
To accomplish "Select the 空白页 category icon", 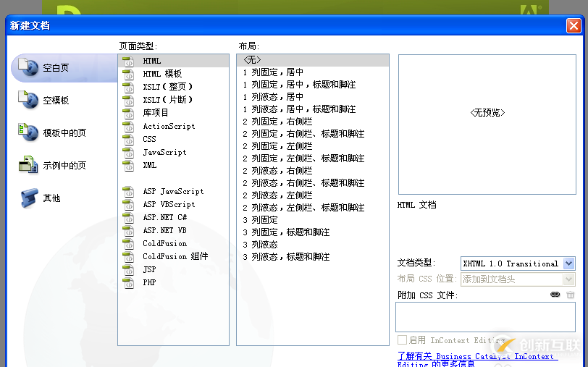I will point(28,67).
